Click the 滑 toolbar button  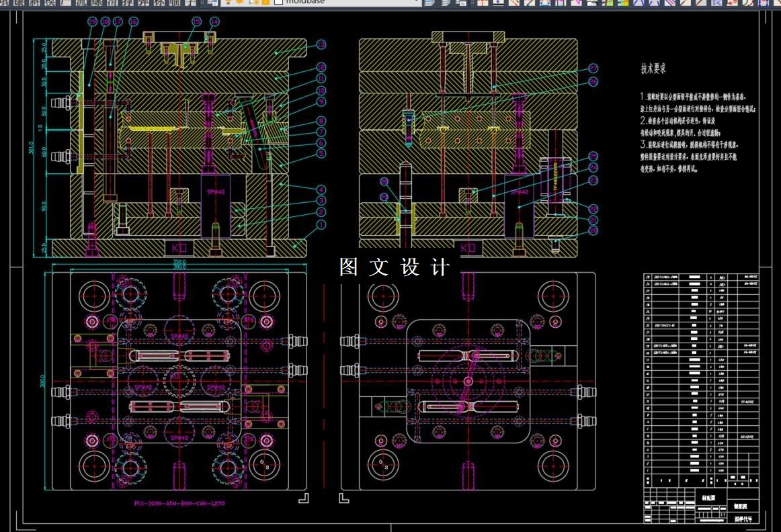[x=111, y=3]
